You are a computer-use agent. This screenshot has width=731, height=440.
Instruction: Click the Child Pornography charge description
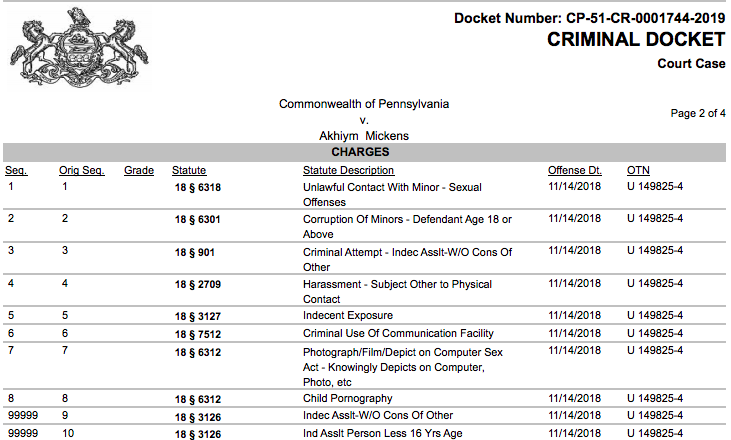[347, 399]
